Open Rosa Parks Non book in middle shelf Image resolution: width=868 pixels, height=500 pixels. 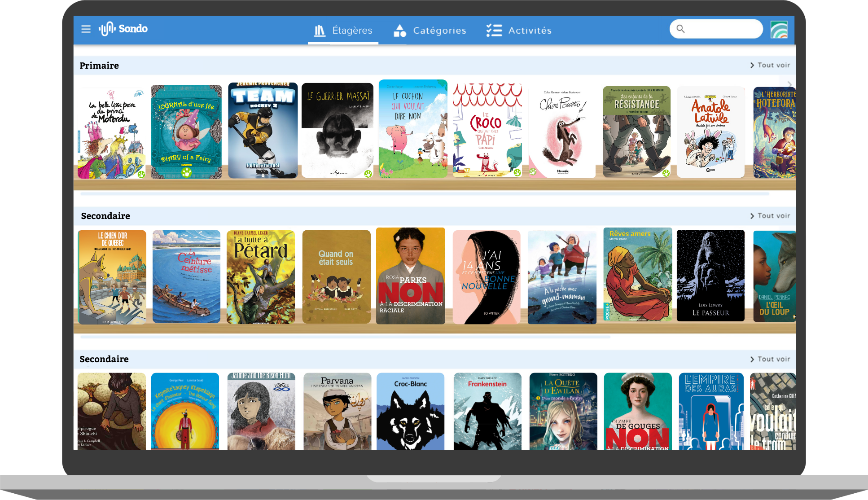(410, 276)
